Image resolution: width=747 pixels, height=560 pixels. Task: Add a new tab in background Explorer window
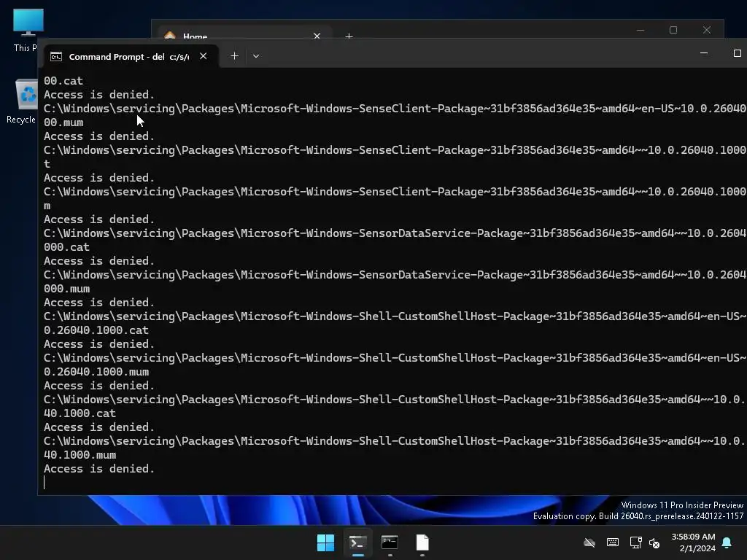[349, 36]
